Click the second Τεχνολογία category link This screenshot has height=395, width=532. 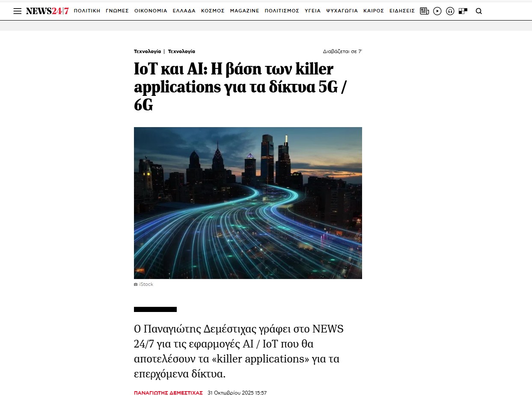click(181, 51)
